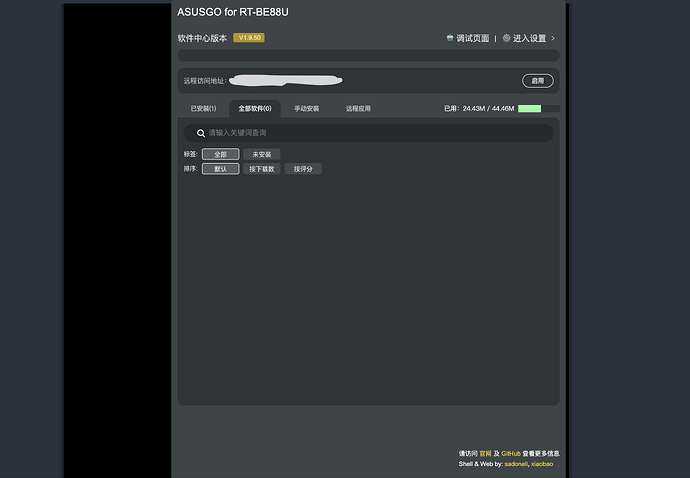This screenshot has width=690, height=478.
Task: Open 进入设置 settings link
Action: pyautogui.click(x=529, y=38)
